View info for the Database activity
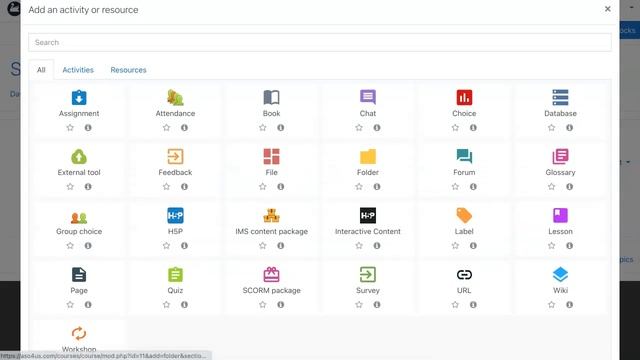640x360 pixels. 570,128
